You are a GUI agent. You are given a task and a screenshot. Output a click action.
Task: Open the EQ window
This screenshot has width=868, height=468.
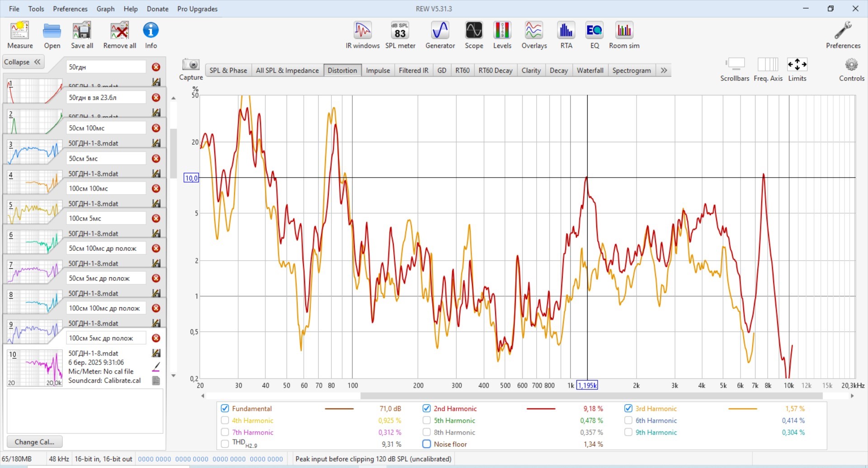point(594,35)
